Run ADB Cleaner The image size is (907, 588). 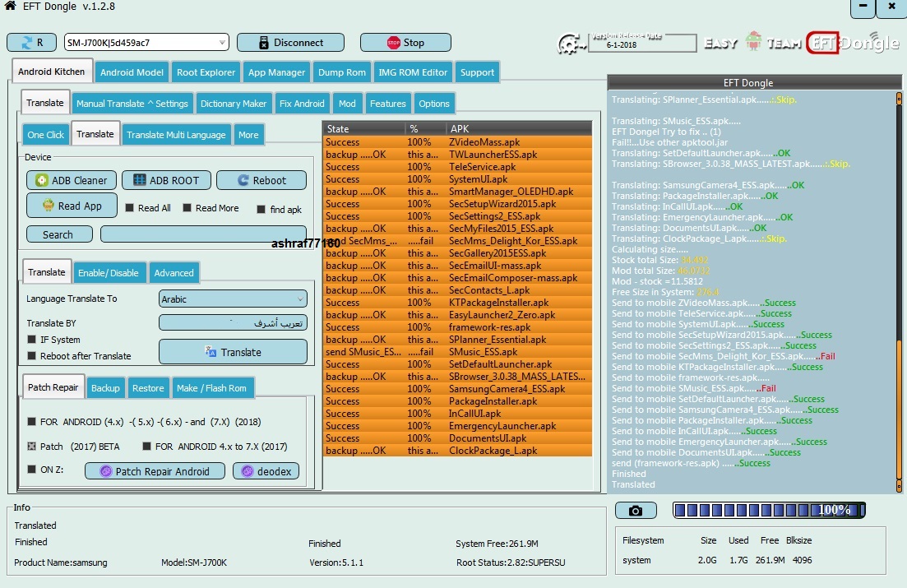click(72, 180)
